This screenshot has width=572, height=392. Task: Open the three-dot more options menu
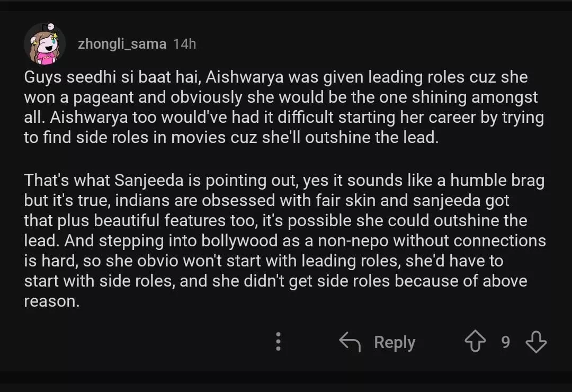(x=278, y=342)
